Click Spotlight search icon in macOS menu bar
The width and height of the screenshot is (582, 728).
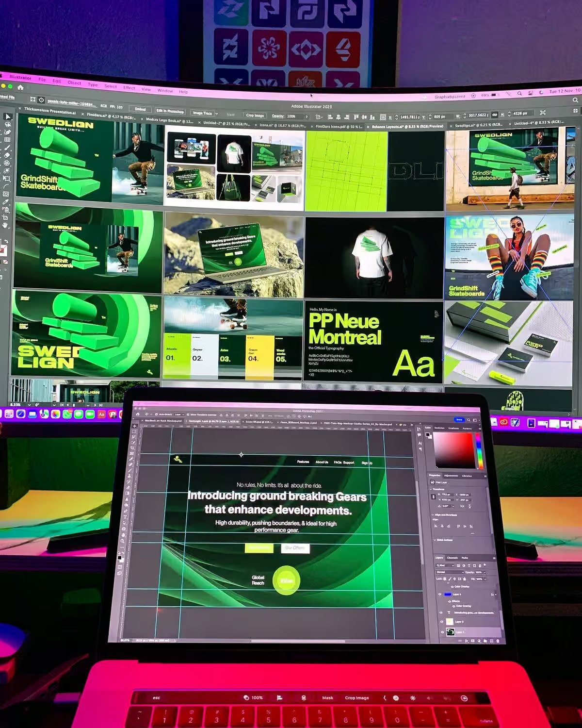pos(519,93)
